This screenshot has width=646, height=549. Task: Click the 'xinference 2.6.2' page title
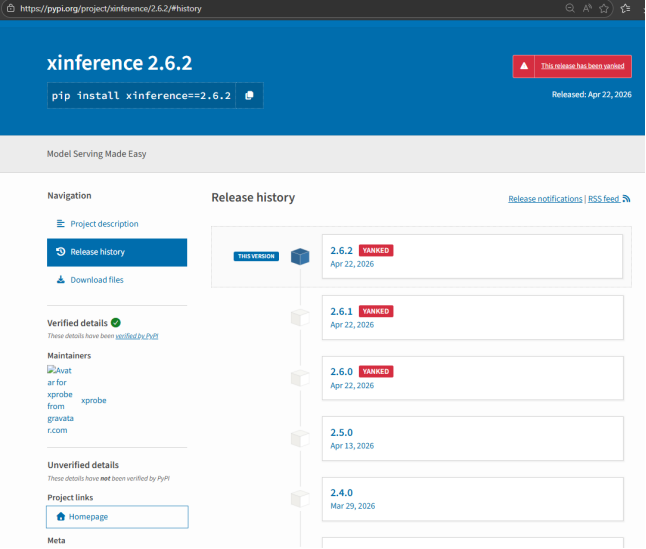point(119,63)
